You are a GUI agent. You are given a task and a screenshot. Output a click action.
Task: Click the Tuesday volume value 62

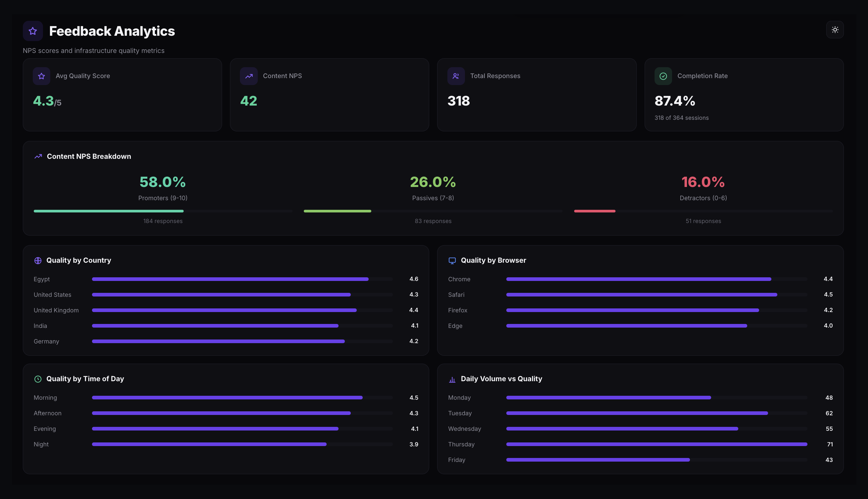pos(829,413)
